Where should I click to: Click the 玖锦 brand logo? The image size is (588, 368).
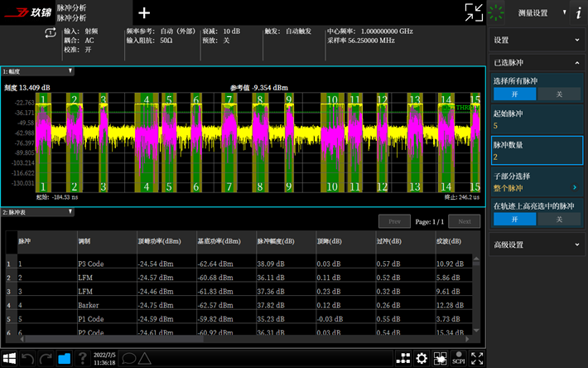(x=28, y=12)
